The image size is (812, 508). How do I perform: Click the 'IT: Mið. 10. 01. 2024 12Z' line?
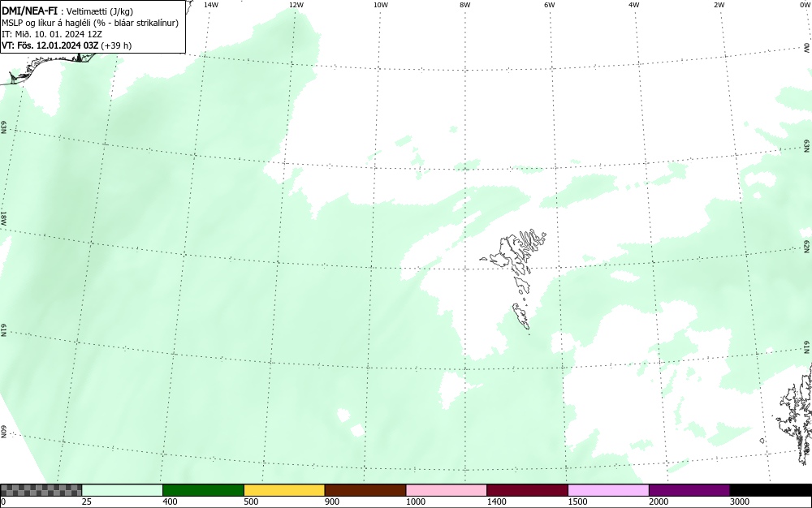click(x=52, y=34)
